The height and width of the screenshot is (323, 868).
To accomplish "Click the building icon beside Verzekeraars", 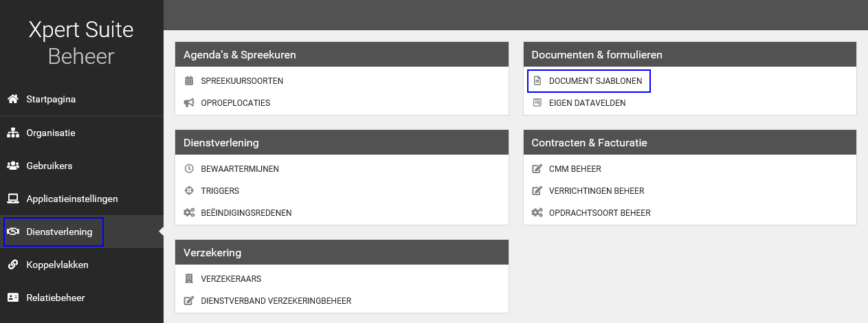I will point(189,279).
